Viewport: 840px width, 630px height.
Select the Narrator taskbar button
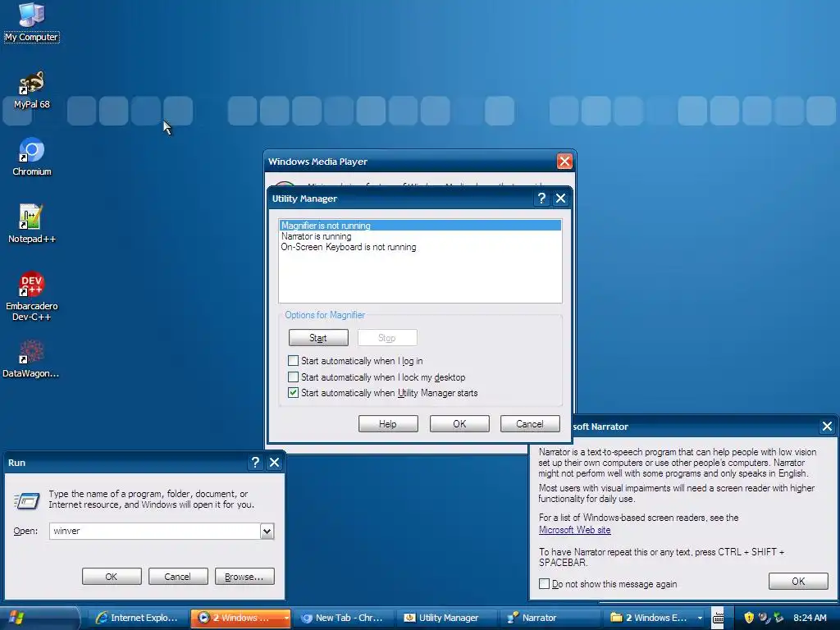point(549,618)
